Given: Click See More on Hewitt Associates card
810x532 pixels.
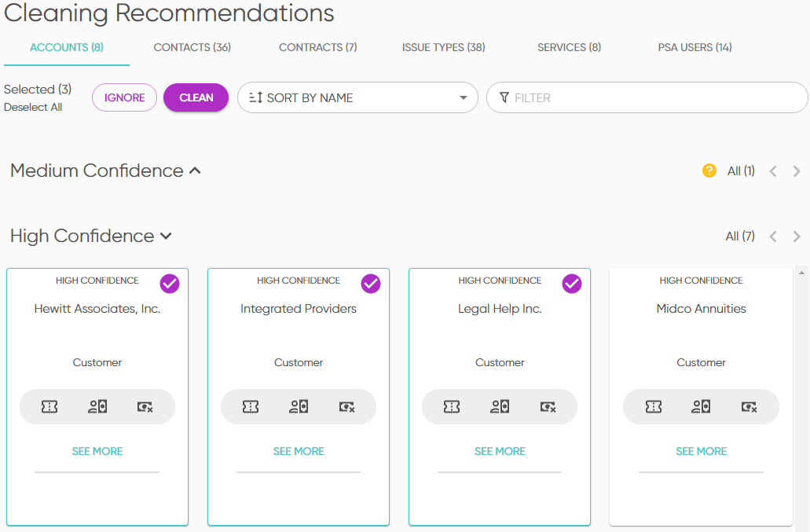Looking at the screenshot, I should [97, 451].
